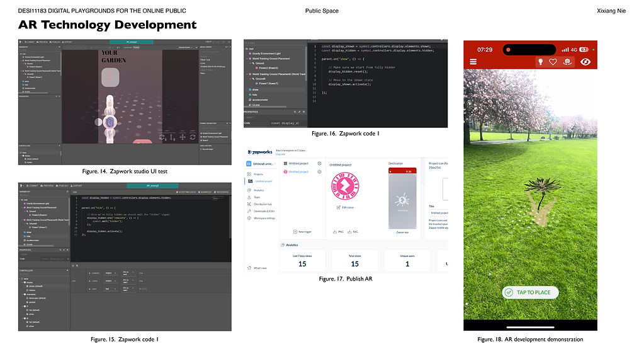The width and height of the screenshot is (644, 363).
Task: Select accelerometer node in Figure 16 hierarchy
Action: [x=258, y=100]
